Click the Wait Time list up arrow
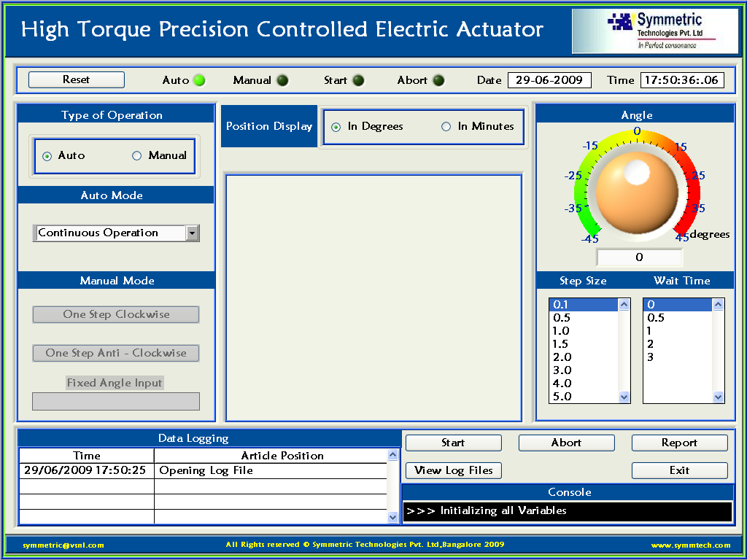The image size is (747, 560). point(719,305)
